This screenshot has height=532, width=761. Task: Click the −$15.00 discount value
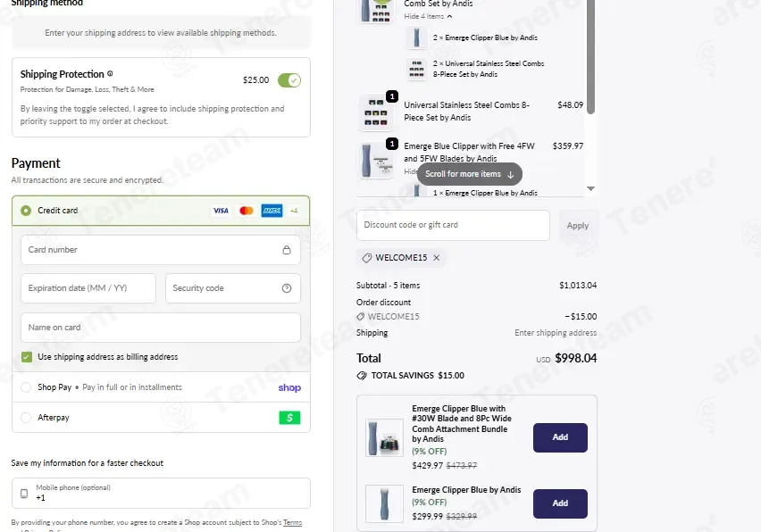tap(581, 317)
